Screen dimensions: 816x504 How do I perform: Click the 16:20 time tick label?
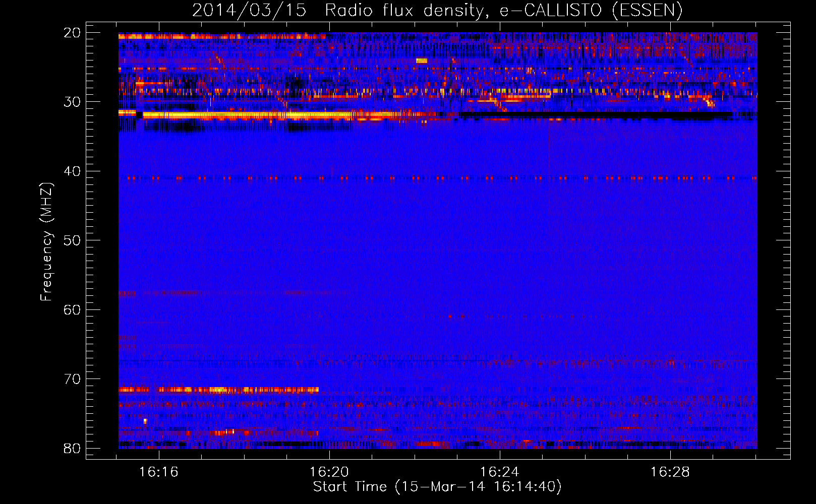point(329,472)
